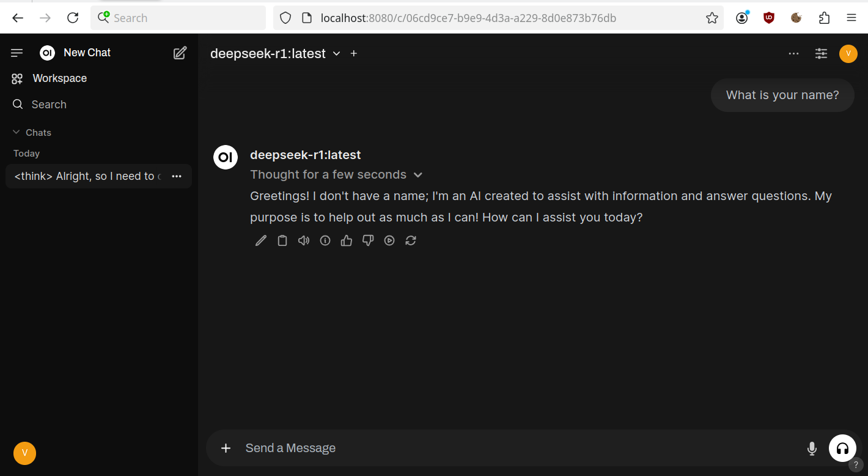Toggle the sidebar with the hamburger icon
The height and width of the screenshot is (476, 868).
click(x=17, y=53)
